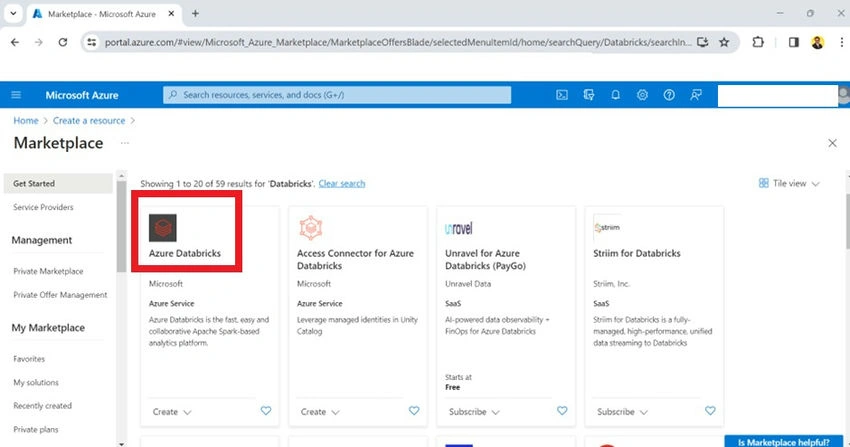The image size is (850, 447).
Task: Open the Tile view dropdown
Action: tap(789, 183)
